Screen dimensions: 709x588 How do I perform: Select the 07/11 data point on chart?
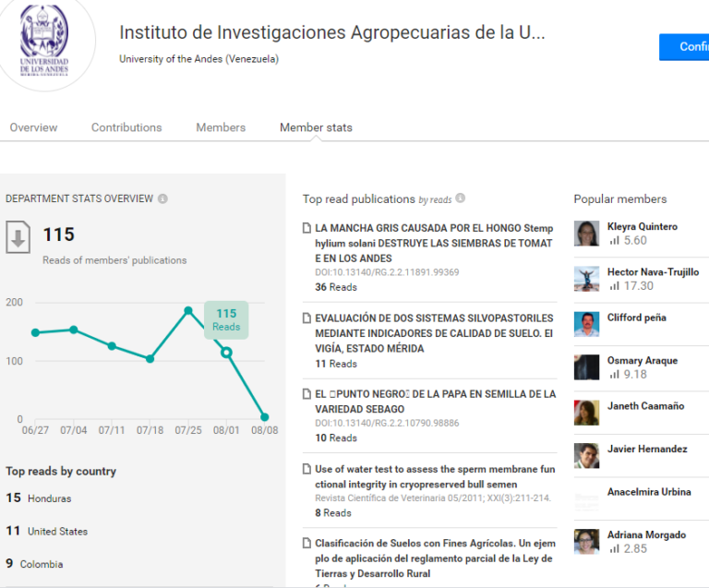pyautogui.click(x=112, y=346)
